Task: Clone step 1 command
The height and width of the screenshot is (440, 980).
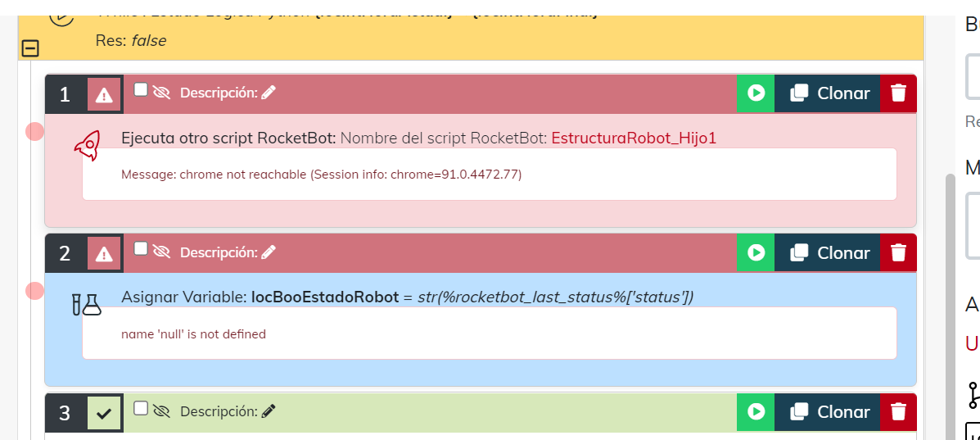Action: click(x=829, y=93)
